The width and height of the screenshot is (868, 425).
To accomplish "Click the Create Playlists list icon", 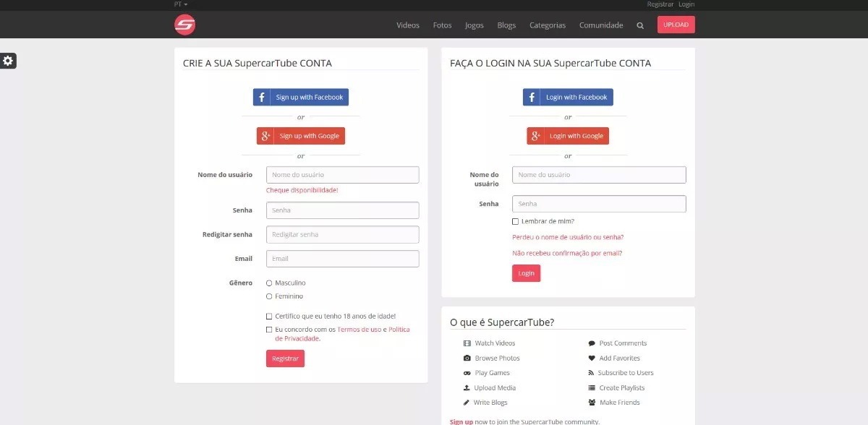I will pos(592,387).
